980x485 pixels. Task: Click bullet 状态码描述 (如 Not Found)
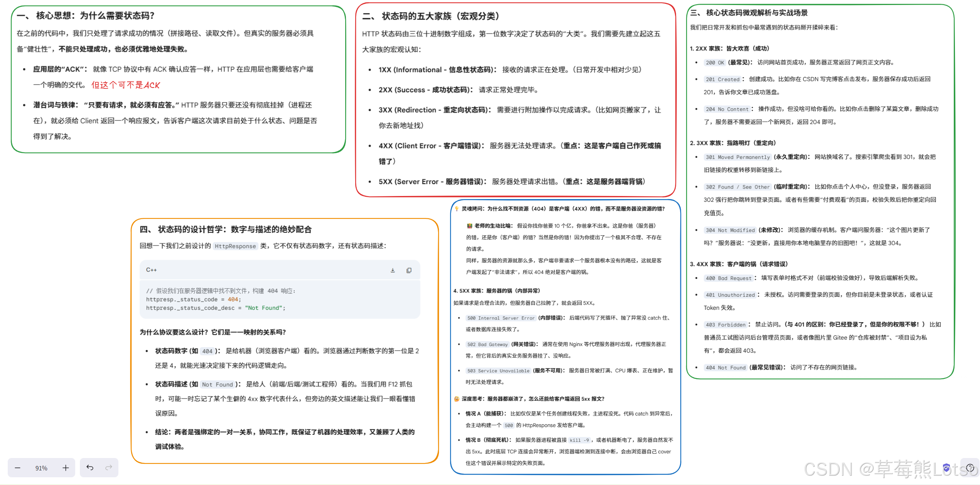[285, 399]
